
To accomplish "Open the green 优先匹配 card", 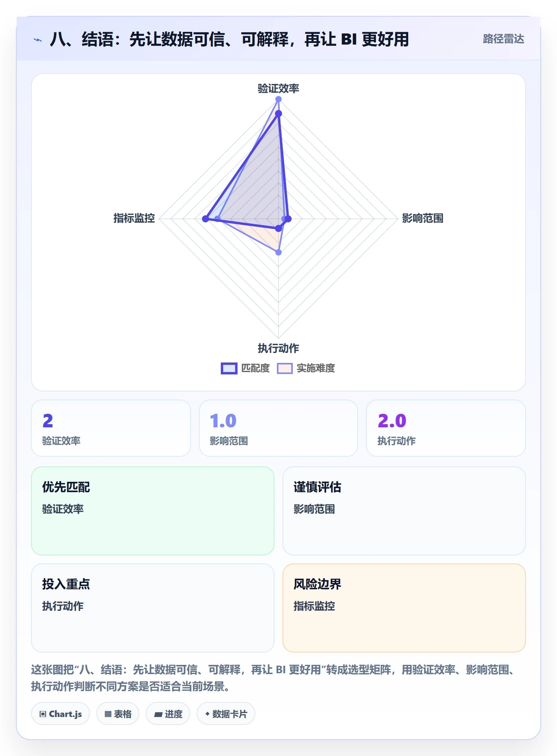I will (153, 511).
